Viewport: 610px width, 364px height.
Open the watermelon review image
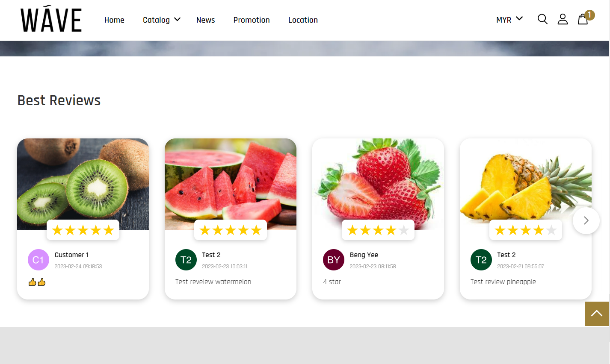click(231, 184)
